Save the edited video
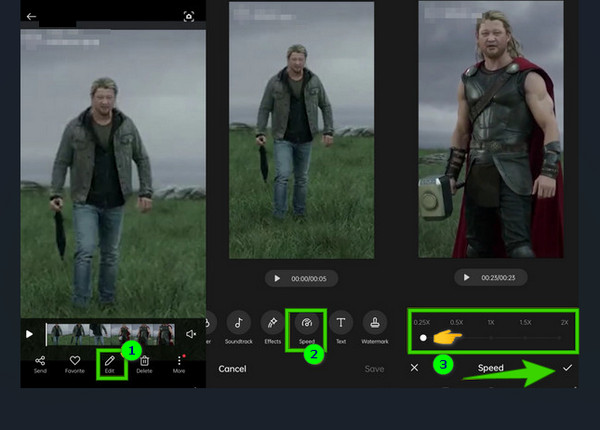This screenshot has height=430, width=600. (374, 369)
